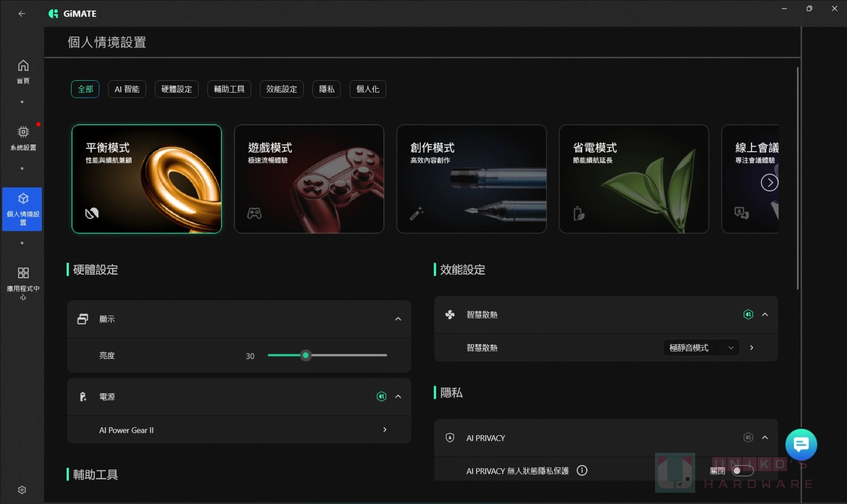Collapse the 顯示 section
This screenshot has width=847, height=504.
click(x=398, y=319)
